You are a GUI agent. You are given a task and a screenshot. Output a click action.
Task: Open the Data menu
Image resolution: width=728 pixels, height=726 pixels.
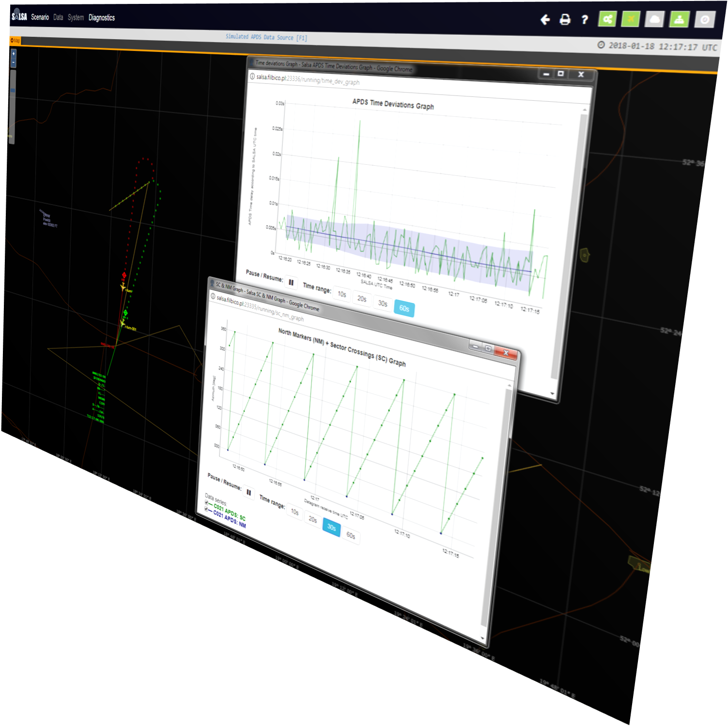pos(58,17)
